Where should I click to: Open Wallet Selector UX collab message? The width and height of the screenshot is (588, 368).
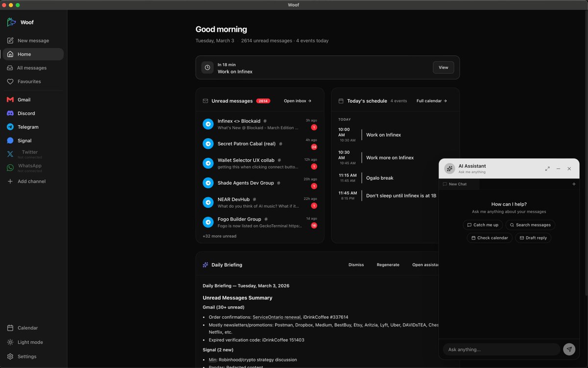pyautogui.click(x=260, y=163)
